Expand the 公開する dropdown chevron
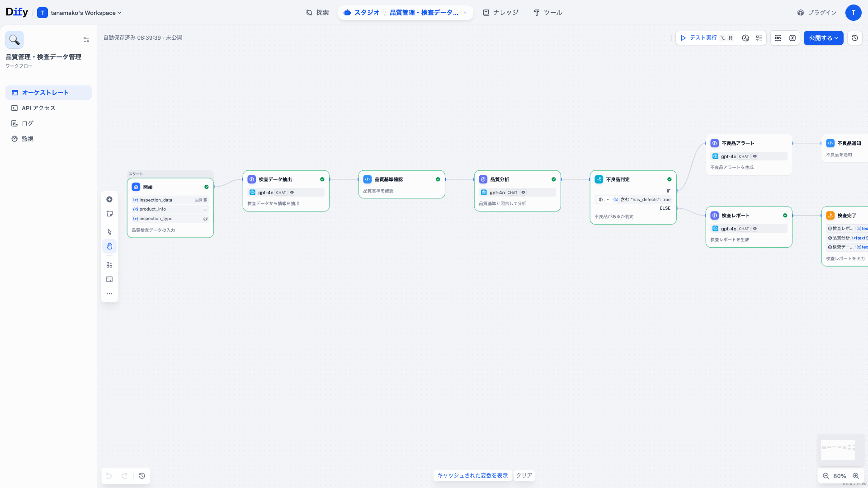This screenshot has height=488, width=868. pyautogui.click(x=836, y=38)
